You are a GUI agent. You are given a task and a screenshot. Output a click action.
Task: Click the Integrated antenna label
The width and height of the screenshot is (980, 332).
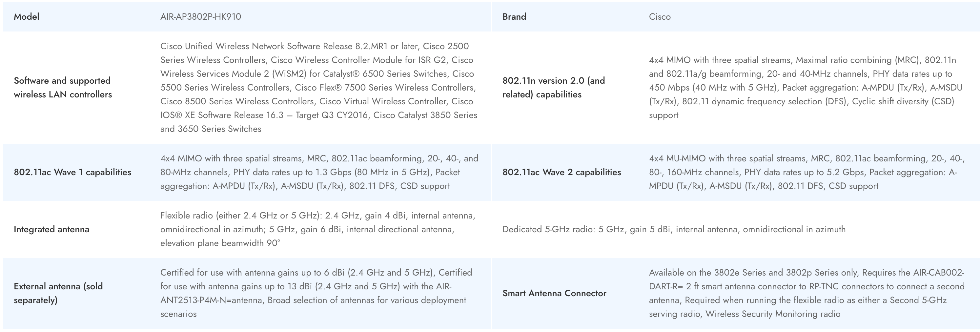[51, 229]
